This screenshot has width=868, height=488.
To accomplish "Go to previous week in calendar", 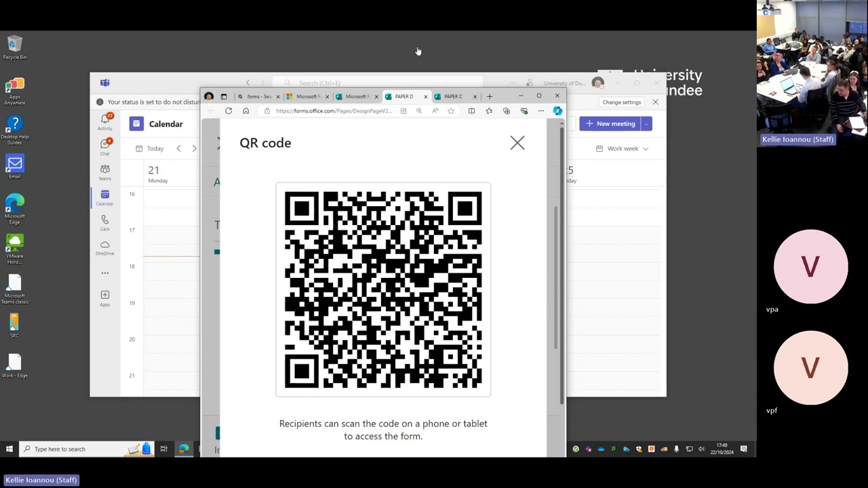I will coord(178,148).
